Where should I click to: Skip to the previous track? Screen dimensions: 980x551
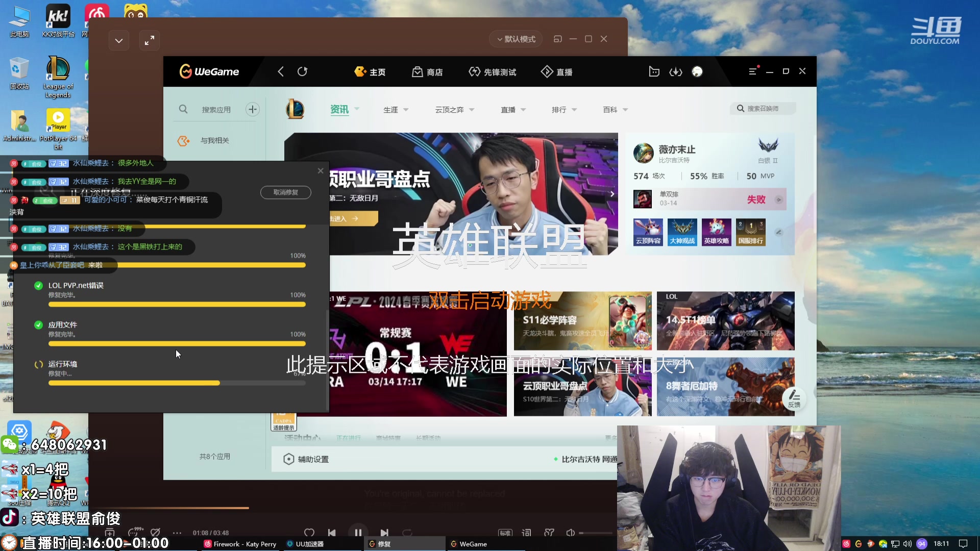332,533
